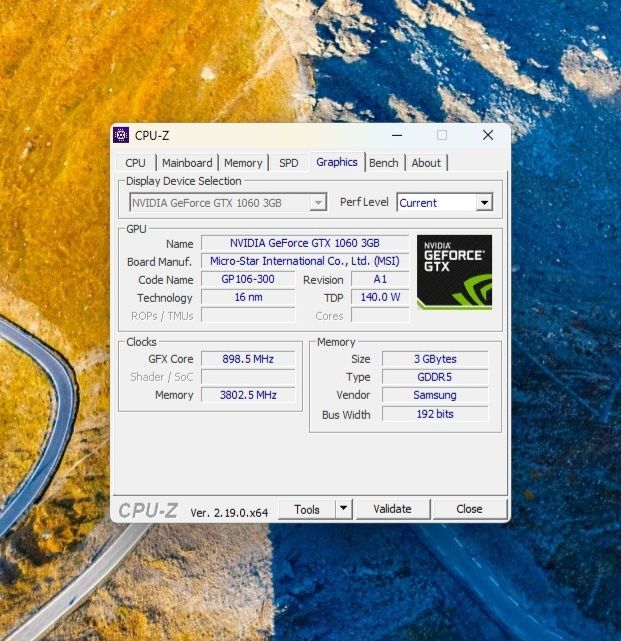This screenshot has width=621, height=641.
Task: Click the Tools button
Action: 307,509
